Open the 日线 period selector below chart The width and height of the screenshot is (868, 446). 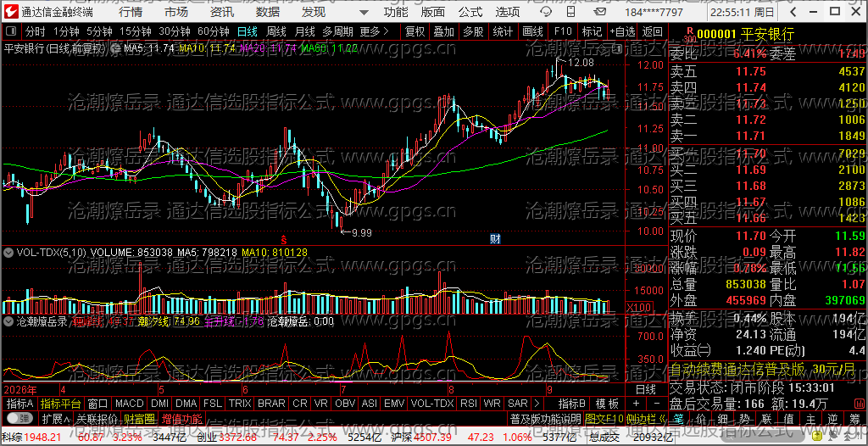point(645,389)
